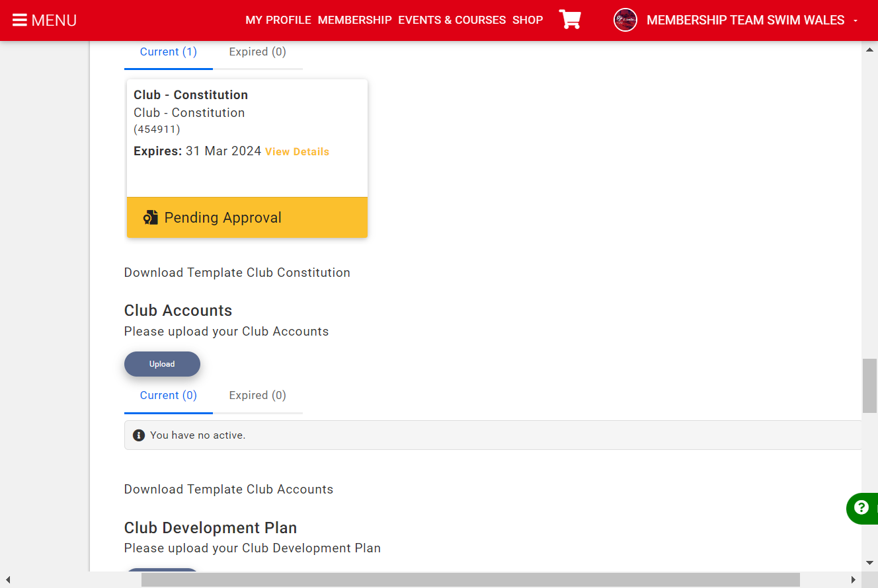Click the vertical scrollbar up arrow
878x588 pixels.
pyautogui.click(x=870, y=50)
